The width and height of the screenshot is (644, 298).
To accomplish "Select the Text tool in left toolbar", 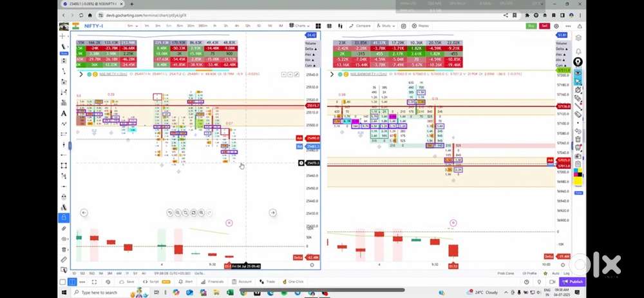I will [x=64, y=114].
